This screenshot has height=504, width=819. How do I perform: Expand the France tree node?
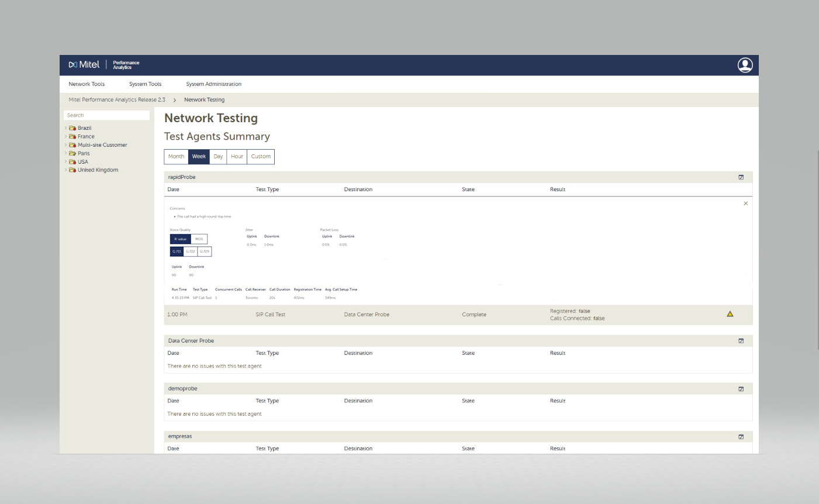tap(65, 136)
